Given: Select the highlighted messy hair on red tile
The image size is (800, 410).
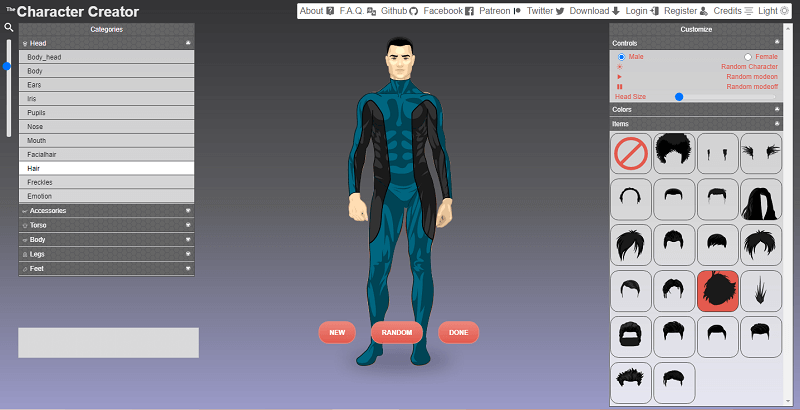Looking at the screenshot, I should (x=717, y=290).
